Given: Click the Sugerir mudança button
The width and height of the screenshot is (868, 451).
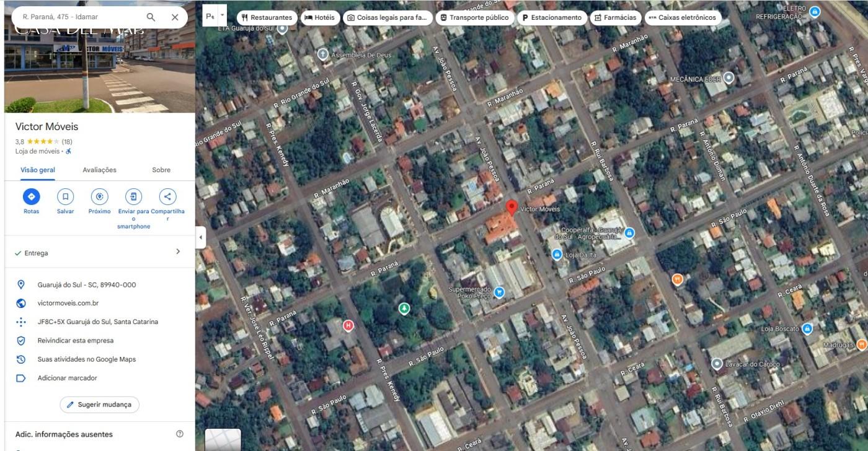Looking at the screenshot, I should [100, 405].
